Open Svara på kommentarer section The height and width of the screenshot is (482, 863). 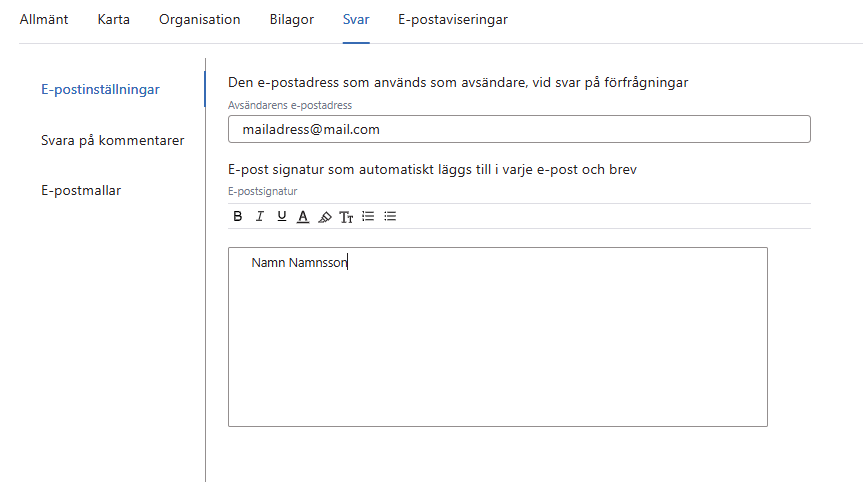[112, 140]
